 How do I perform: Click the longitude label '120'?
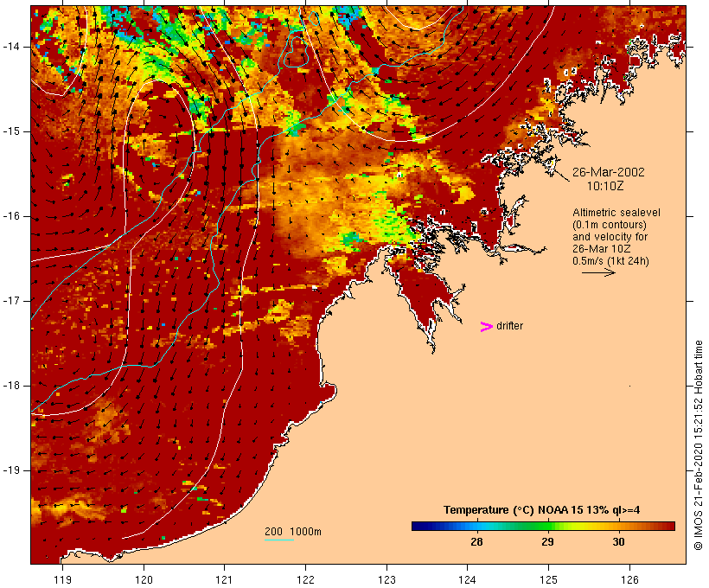144,580
